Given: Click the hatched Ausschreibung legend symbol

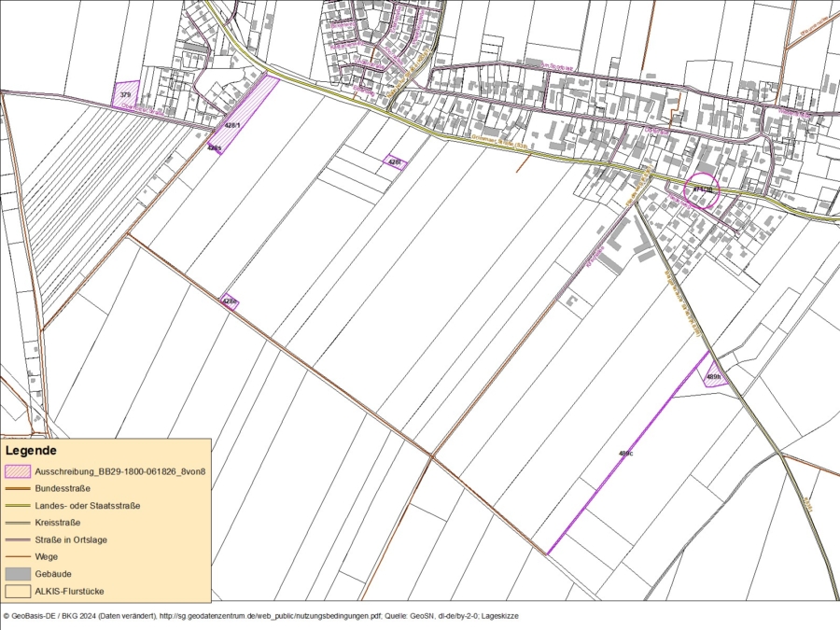Looking at the screenshot, I should point(18,471).
